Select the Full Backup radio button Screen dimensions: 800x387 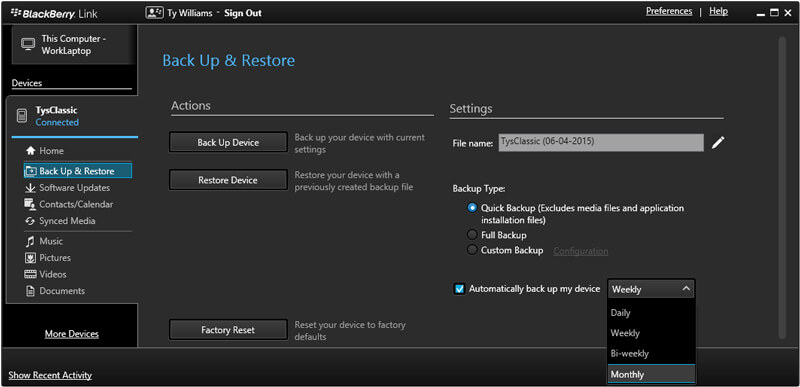click(x=472, y=235)
